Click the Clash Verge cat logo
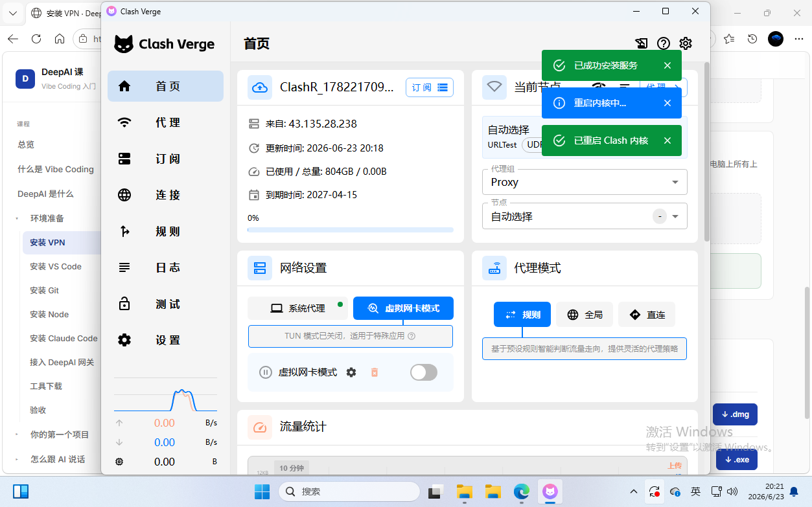Screen dimensions: 812x507 point(124,44)
